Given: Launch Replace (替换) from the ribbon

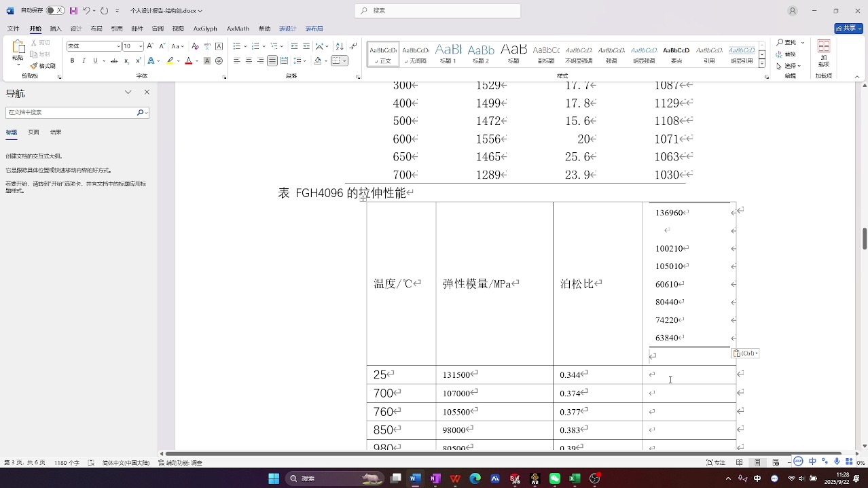Looking at the screenshot, I should coord(790,54).
